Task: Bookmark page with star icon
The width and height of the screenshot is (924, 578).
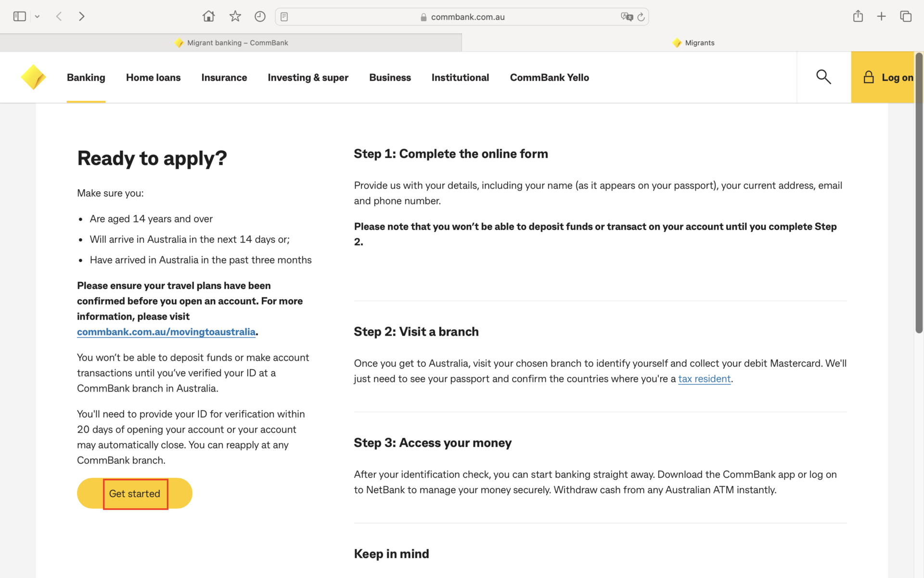Action: pyautogui.click(x=235, y=16)
